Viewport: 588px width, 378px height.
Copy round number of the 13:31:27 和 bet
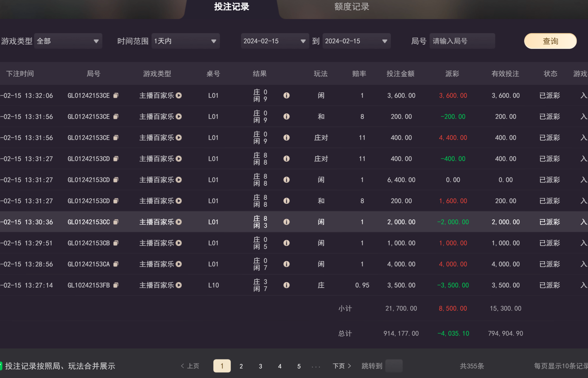(116, 201)
